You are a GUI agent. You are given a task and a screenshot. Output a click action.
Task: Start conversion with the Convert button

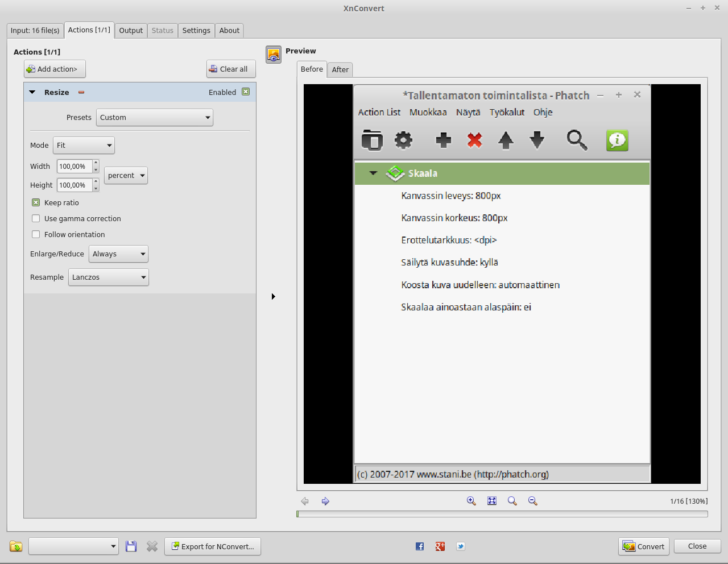644,546
